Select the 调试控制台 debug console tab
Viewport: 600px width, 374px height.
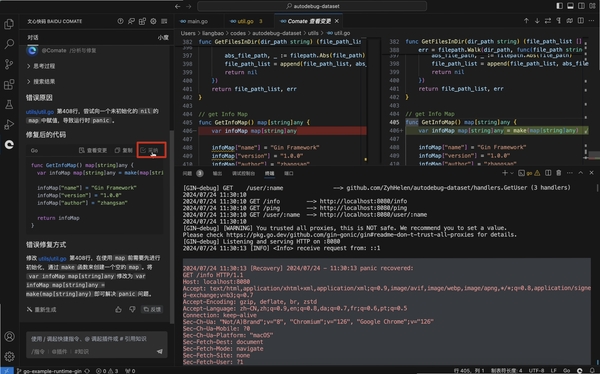click(243, 173)
